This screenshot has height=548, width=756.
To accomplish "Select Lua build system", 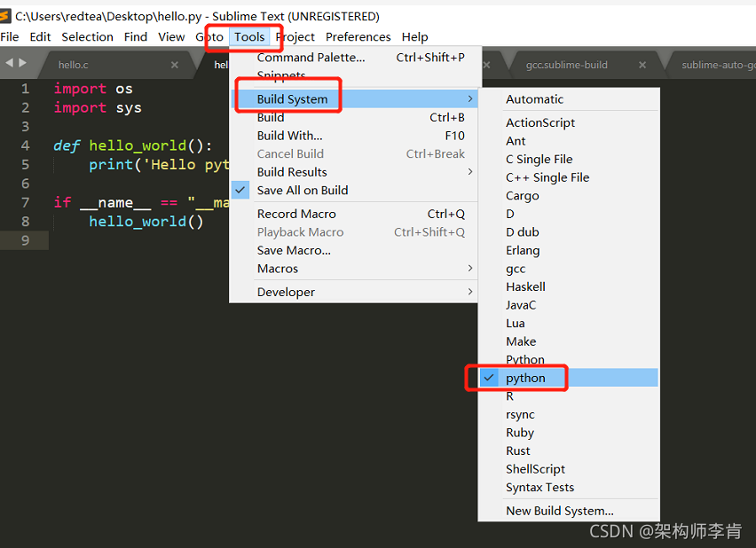I will pos(569,323).
